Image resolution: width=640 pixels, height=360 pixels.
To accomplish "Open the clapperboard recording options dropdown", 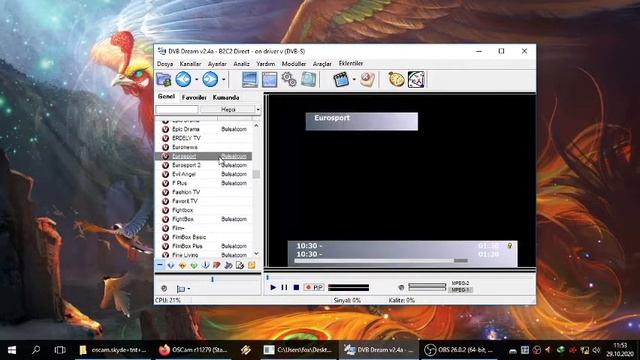I will click(354, 79).
